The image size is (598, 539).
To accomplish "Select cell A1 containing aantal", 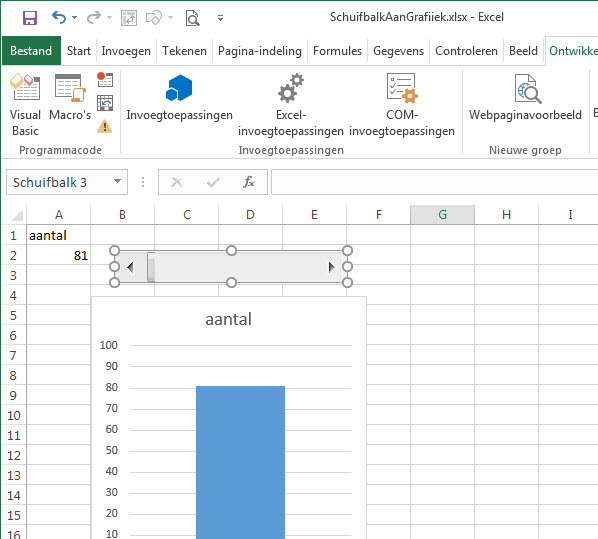I will pyautogui.click(x=59, y=235).
